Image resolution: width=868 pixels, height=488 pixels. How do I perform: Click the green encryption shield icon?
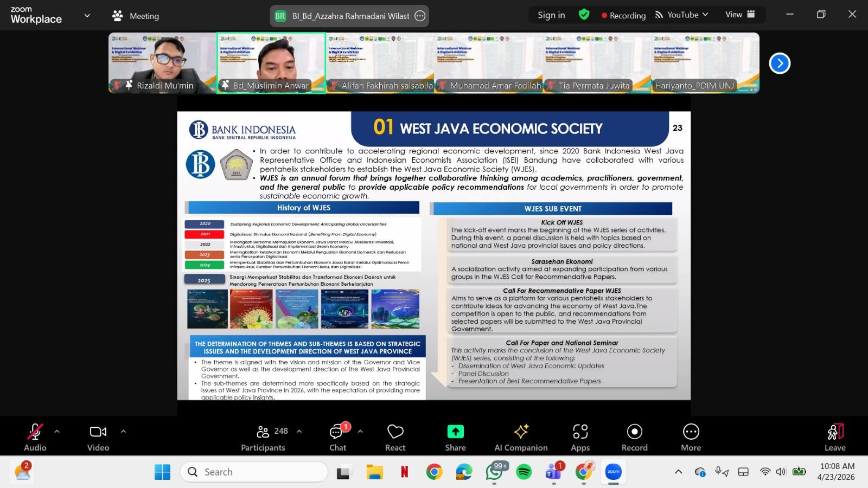tap(584, 15)
